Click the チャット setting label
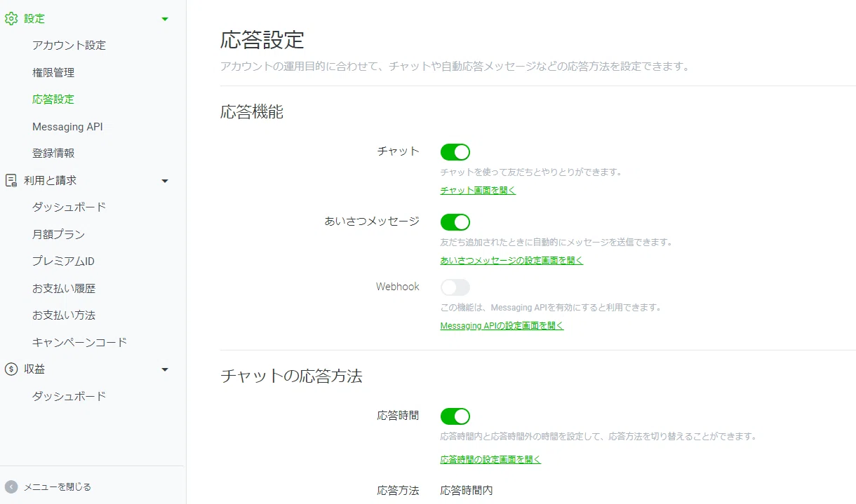 pyautogui.click(x=398, y=151)
